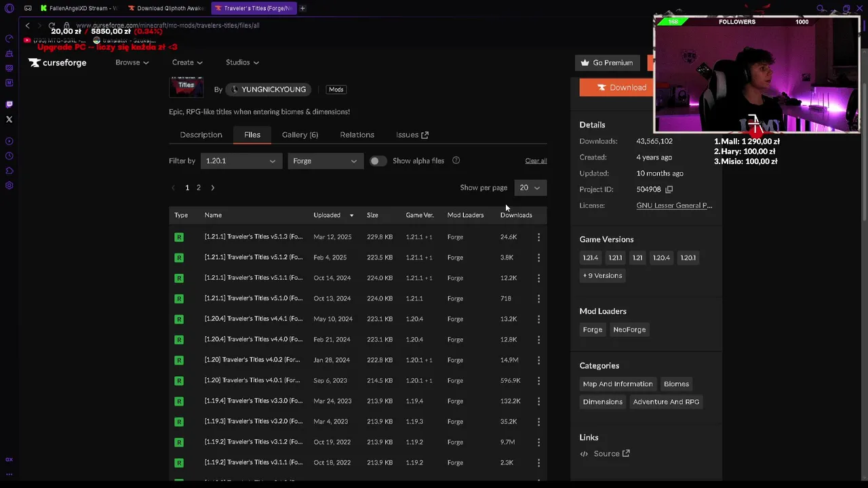Open a new browser tab with plus icon

click(x=302, y=8)
